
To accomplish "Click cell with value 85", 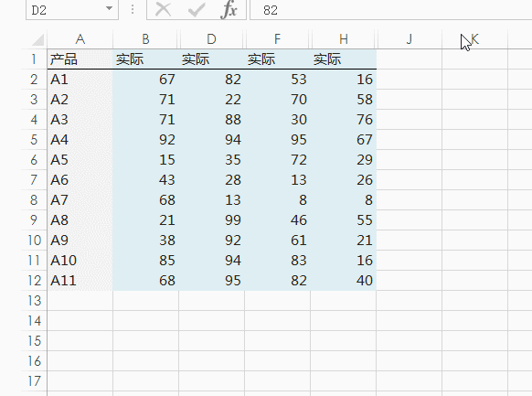I will click(145, 261).
